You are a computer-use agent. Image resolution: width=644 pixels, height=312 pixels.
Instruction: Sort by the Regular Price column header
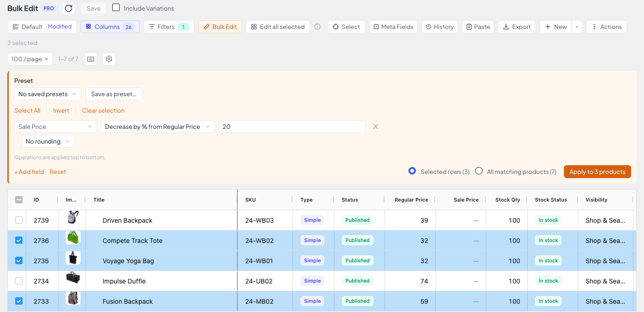[411, 200]
